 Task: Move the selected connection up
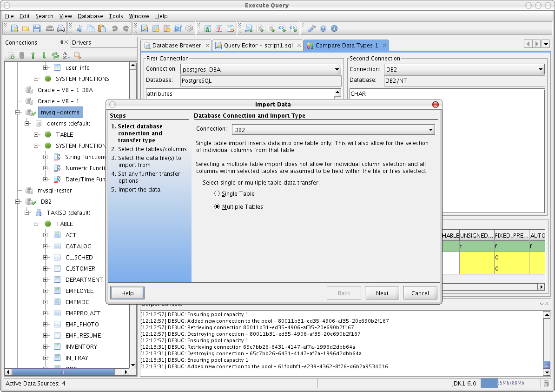coord(33,55)
